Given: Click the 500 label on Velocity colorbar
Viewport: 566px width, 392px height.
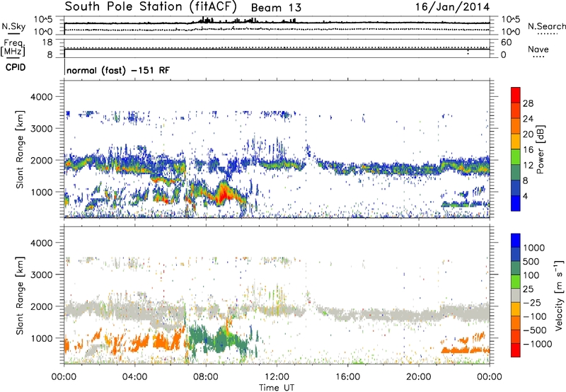Looking at the screenshot, I should [531, 261].
